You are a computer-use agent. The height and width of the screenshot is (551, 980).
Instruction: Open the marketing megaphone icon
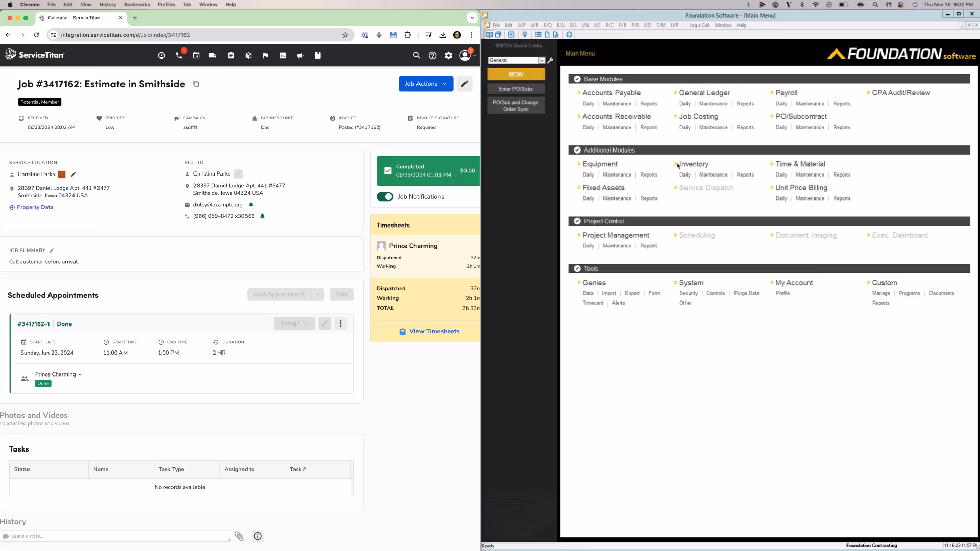(300, 55)
